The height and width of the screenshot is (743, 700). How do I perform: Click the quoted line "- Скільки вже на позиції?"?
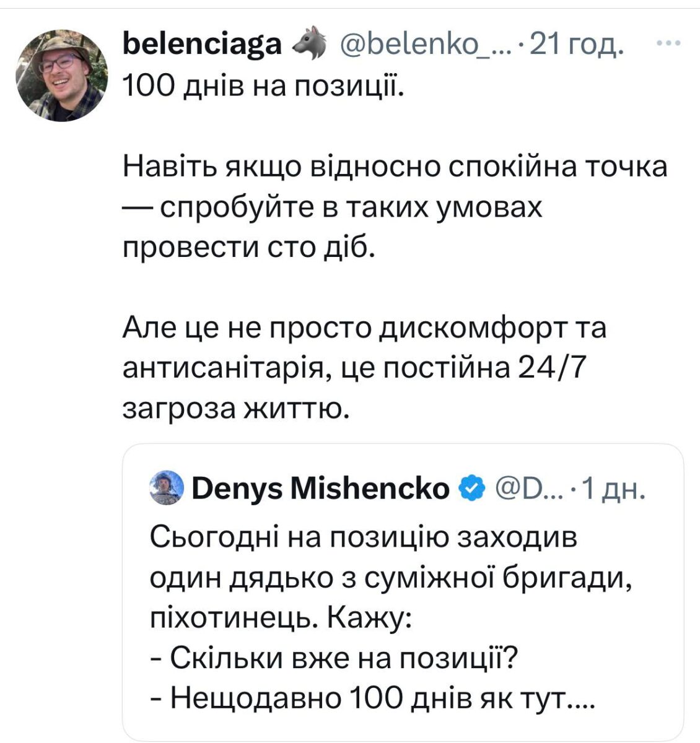335,658
